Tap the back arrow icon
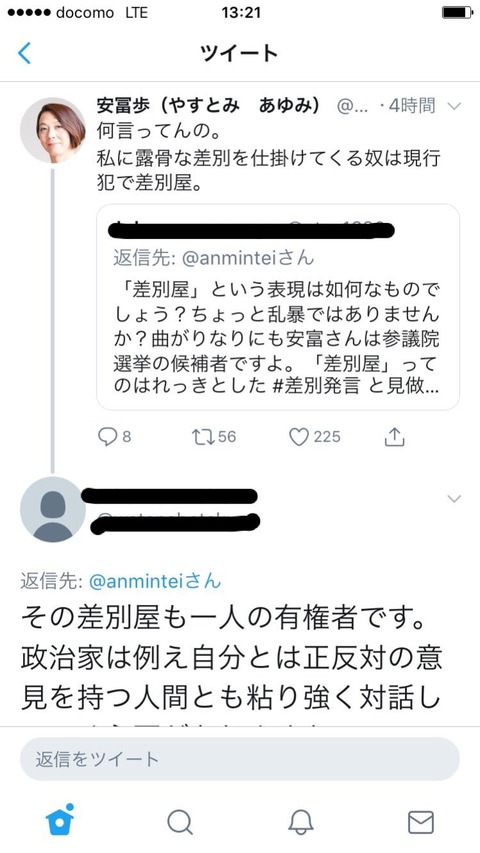480x853 pixels. (24, 53)
